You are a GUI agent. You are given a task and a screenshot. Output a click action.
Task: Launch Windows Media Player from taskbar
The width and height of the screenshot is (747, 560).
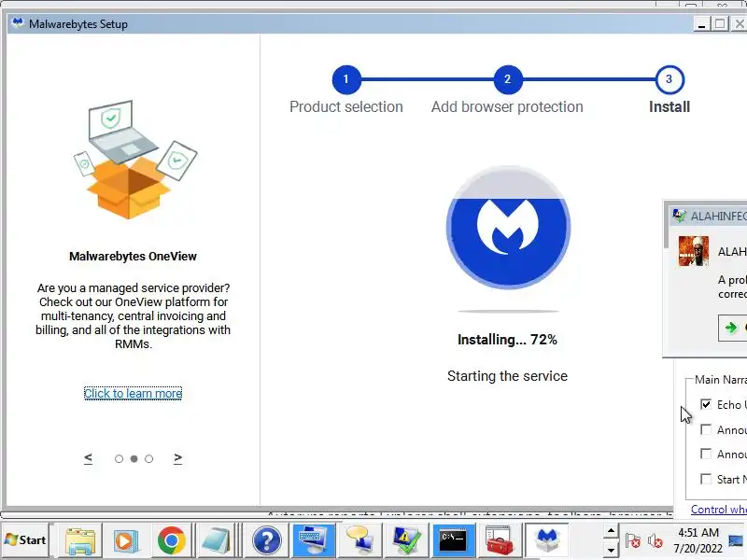(125, 541)
